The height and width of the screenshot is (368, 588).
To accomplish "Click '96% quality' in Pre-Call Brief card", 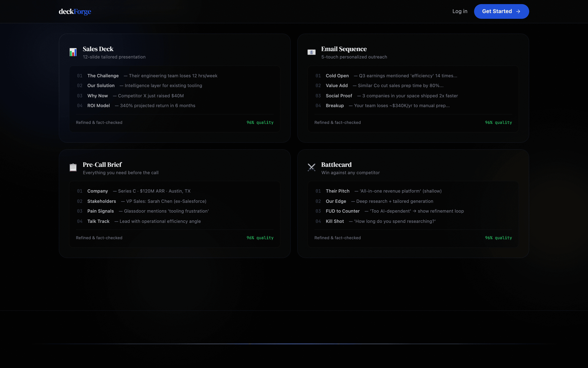I will point(260,238).
